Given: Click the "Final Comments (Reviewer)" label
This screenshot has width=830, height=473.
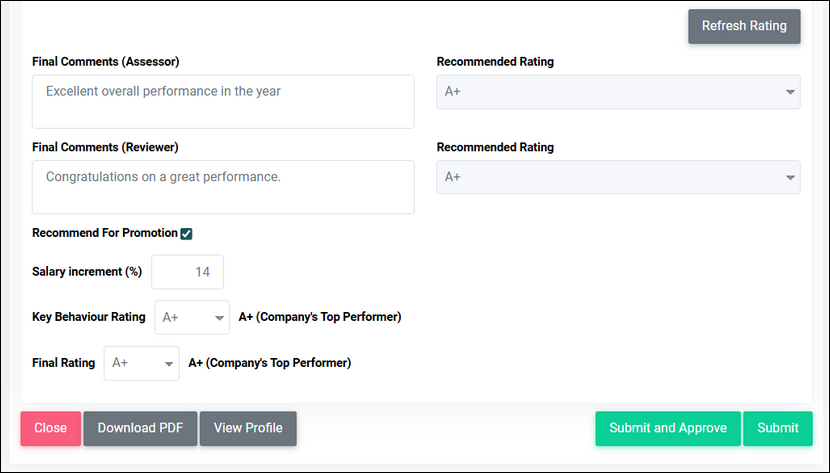Looking at the screenshot, I should (x=105, y=147).
